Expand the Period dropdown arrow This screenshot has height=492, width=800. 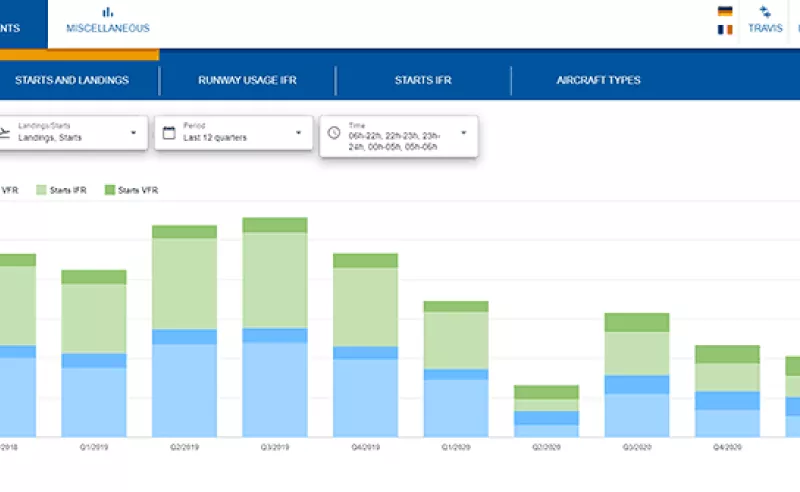pyautogui.click(x=298, y=133)
